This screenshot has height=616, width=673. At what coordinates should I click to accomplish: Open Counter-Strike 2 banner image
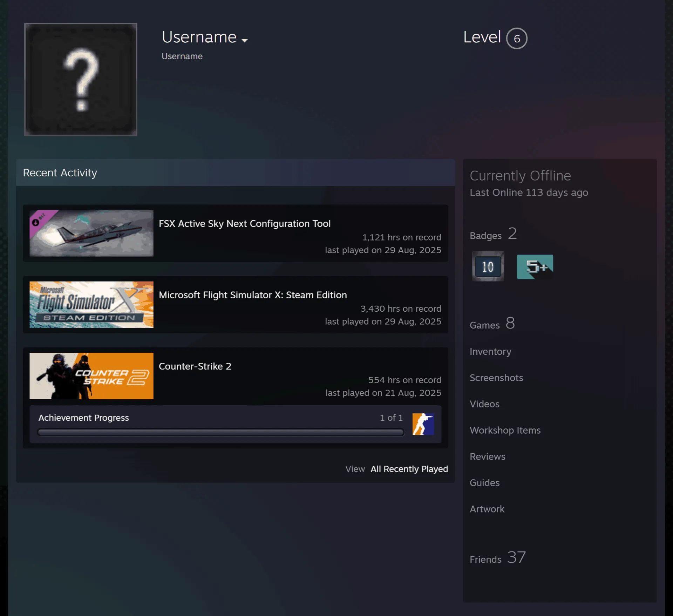coord(91,376)
